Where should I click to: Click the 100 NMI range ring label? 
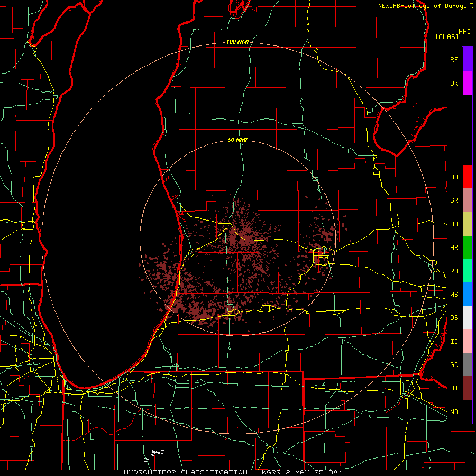click(237, 42)
